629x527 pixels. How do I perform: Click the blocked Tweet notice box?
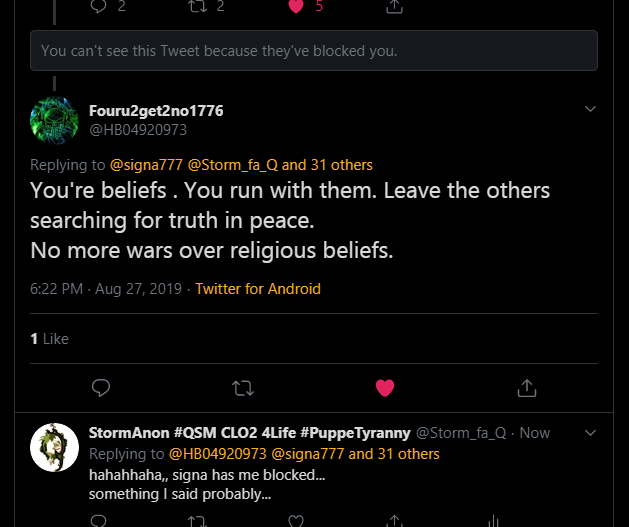point(314,50)
